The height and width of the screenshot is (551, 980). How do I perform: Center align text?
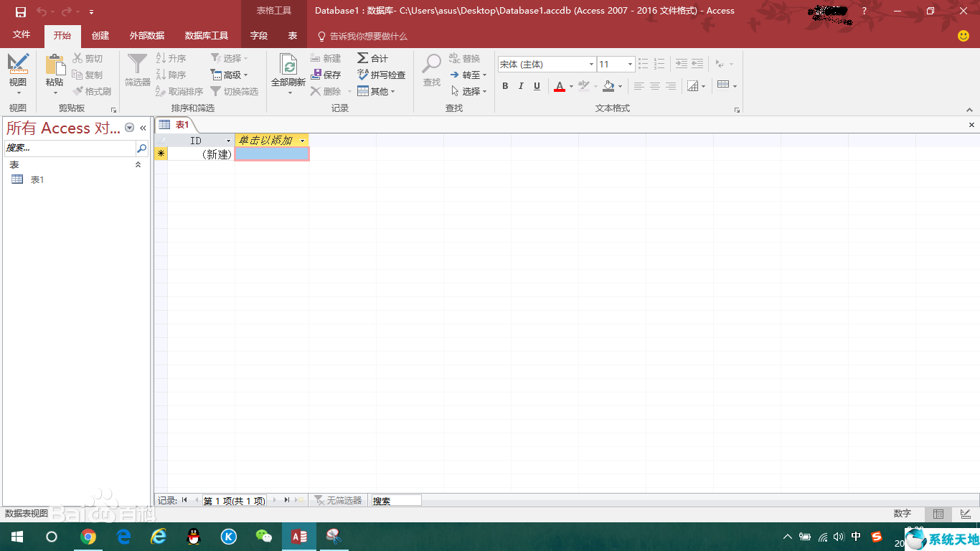[654, 86]
